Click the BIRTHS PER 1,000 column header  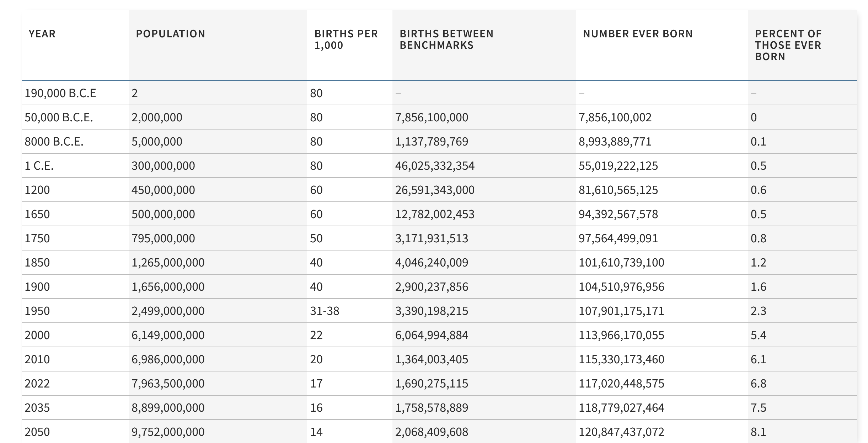pos(346,39)
